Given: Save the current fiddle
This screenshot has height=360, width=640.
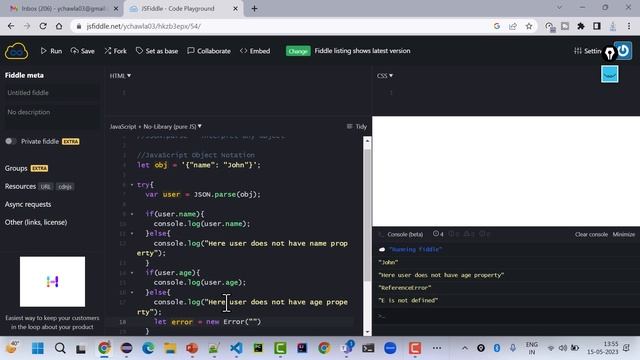Looking at the screenshot, I should click(82, 51).
